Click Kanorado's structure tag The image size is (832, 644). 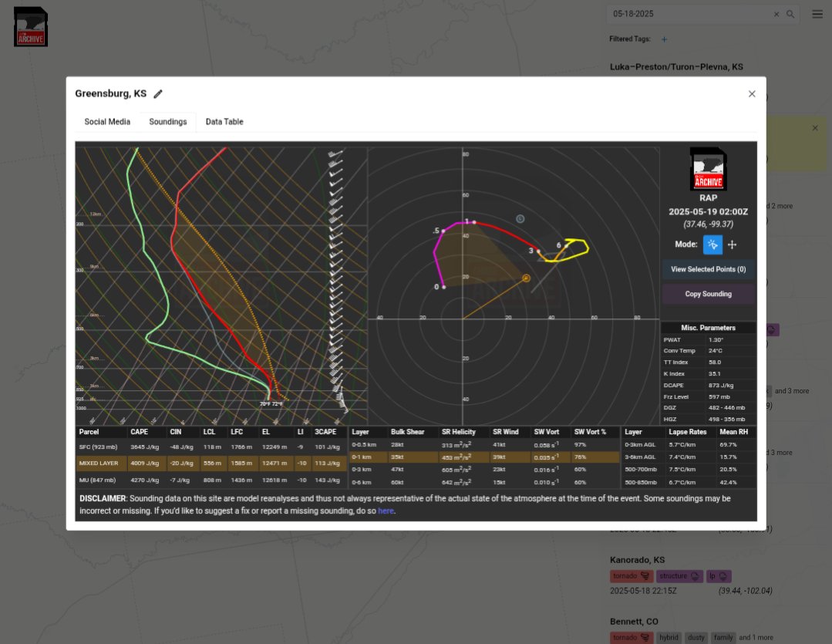(679, 576)
